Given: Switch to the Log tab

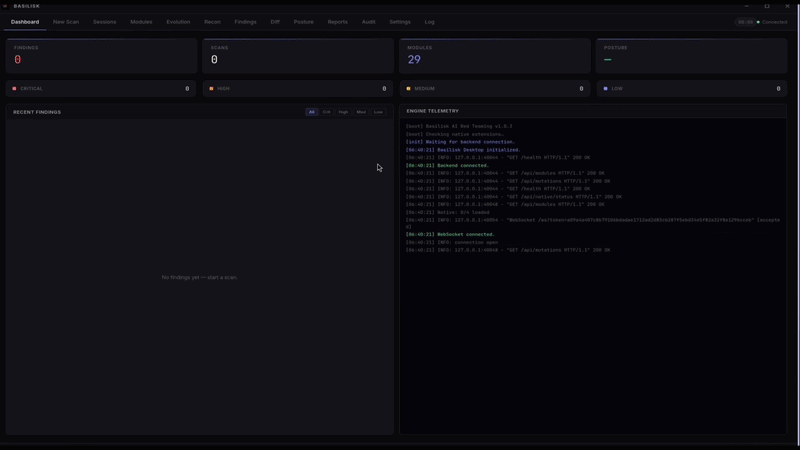Looking at the screenshot, I should [430, 22].
